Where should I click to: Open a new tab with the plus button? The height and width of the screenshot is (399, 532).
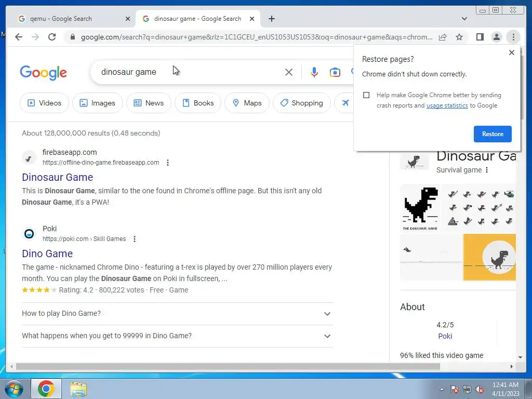271,19
